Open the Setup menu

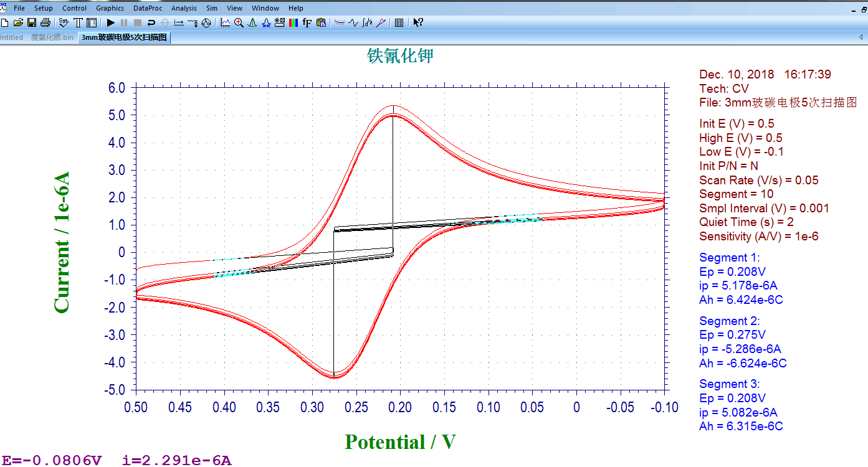point(44,8)
